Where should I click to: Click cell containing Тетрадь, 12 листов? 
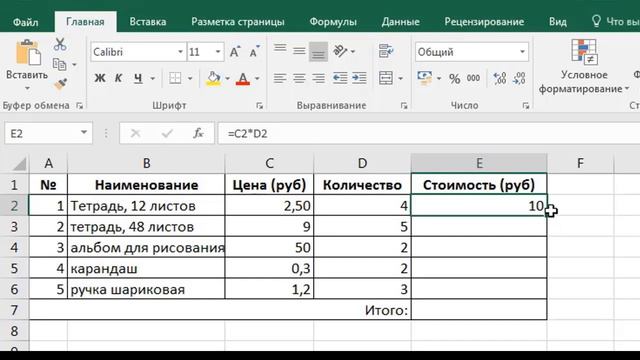[x=146, y=206]
